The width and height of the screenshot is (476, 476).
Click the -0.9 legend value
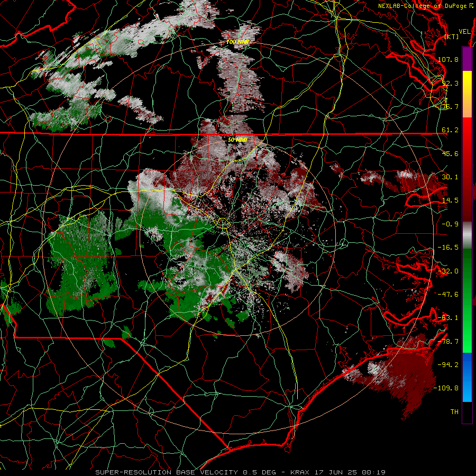[x=450, y=224]
